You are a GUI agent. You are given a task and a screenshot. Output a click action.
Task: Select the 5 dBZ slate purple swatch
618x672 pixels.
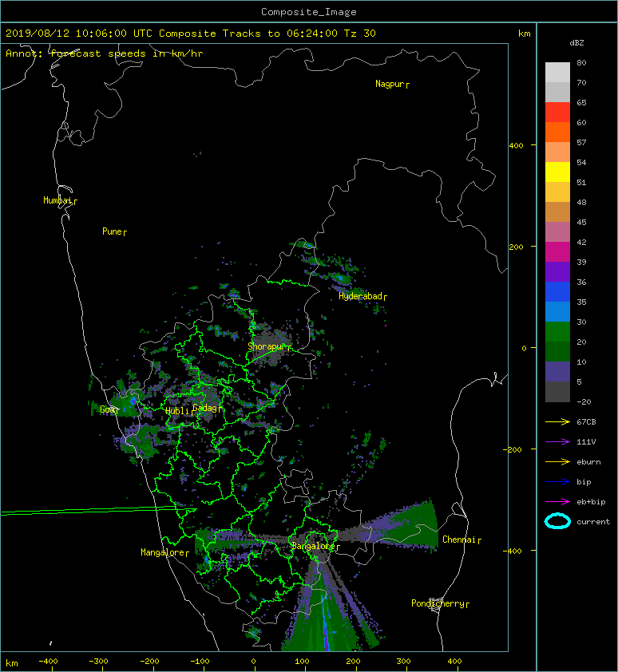[557, 372]
